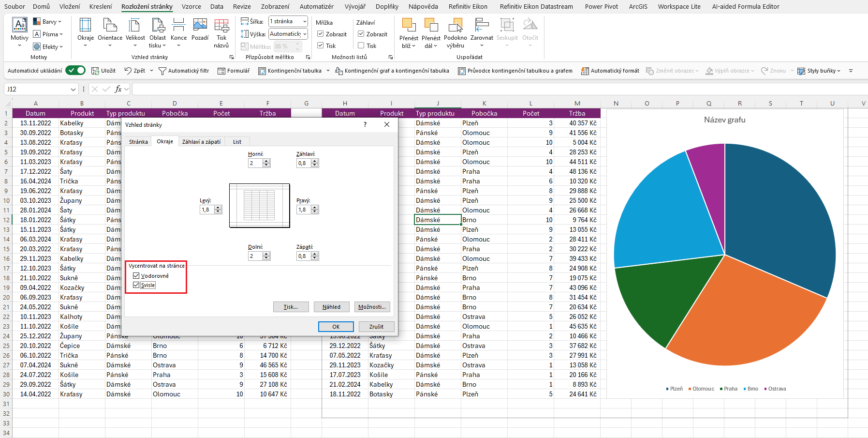Open the Zobrazení ribbon tab
Image resolution: width=868 pixels, height=438 pixels.
(x=275, y=6)
